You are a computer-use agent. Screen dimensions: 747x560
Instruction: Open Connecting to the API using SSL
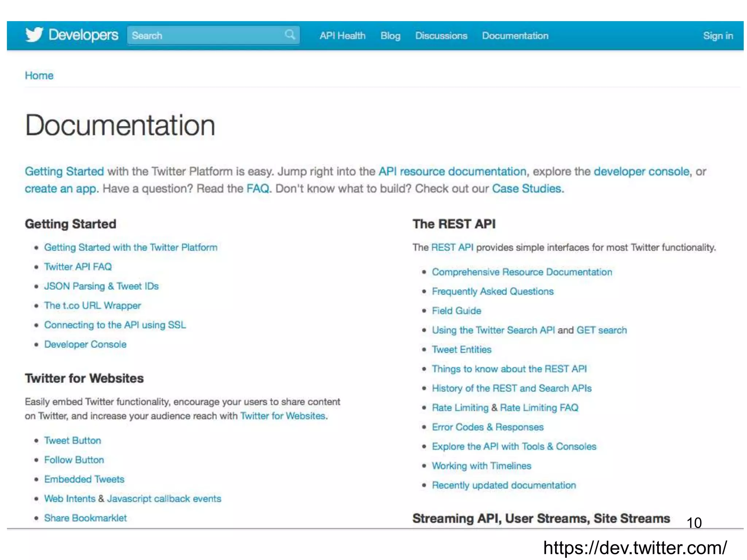coord(115,325)
